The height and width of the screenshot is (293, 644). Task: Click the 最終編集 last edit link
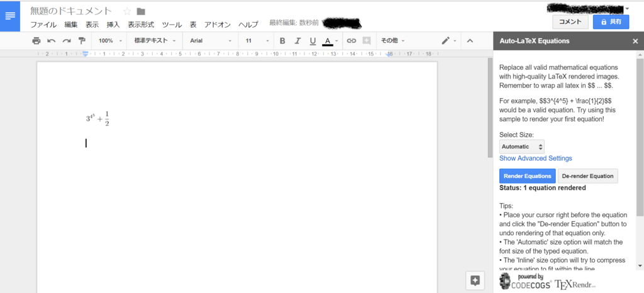point(294,23)
